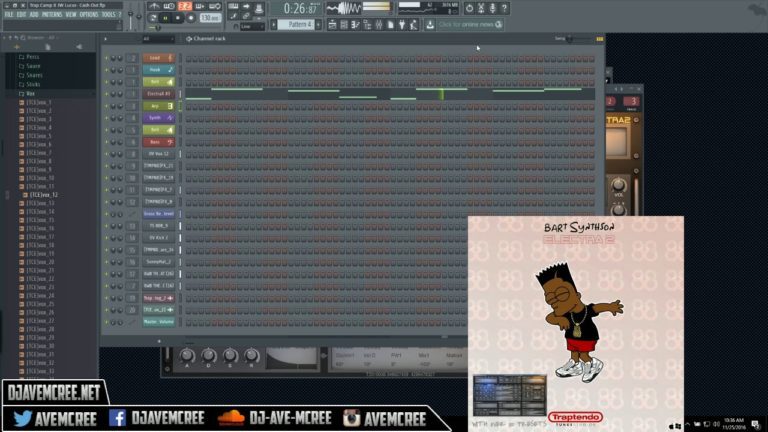This screenshot has height=432, width=768.
Task: Click the play/pause transport button
Action: click(x=166, y=18)
